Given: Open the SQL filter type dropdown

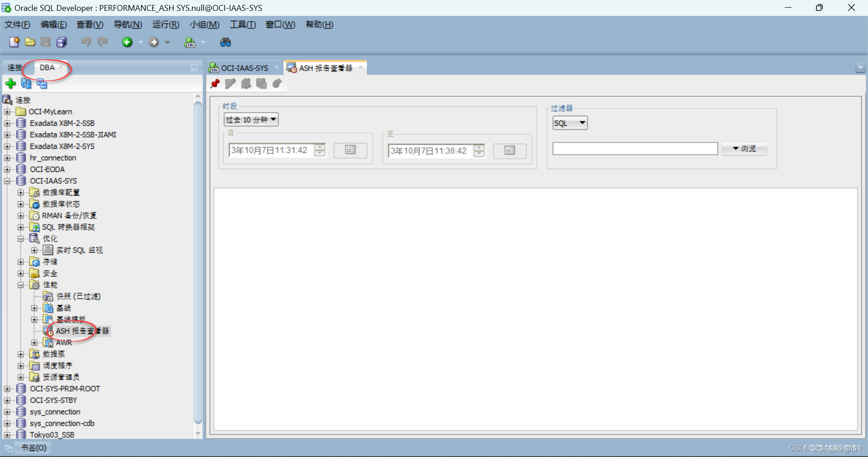Looking at the screenshot, I should [x=570, y=123].
